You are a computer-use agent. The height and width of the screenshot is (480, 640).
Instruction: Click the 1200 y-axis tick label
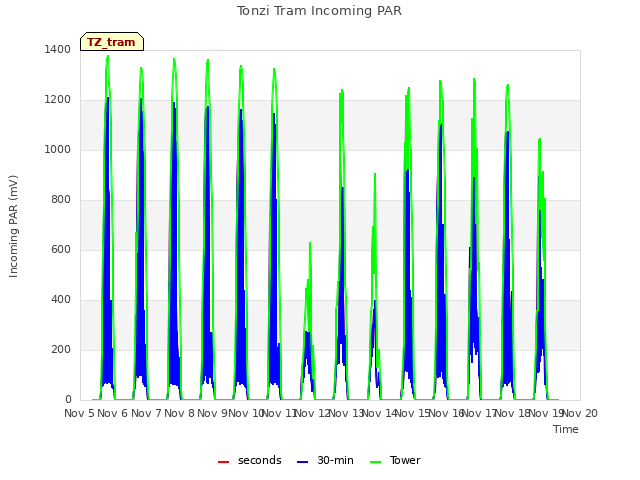58,100
